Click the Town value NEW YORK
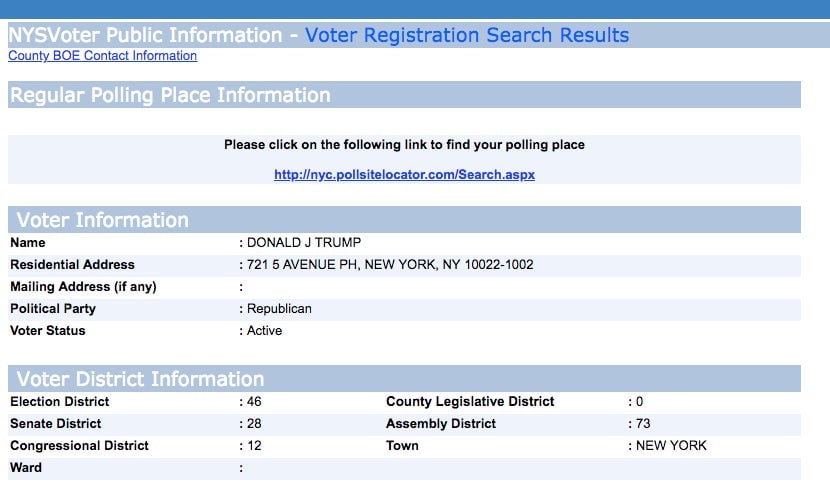This screenshot has height=502, width=830. pyautogui.click(x=671, y=446)
